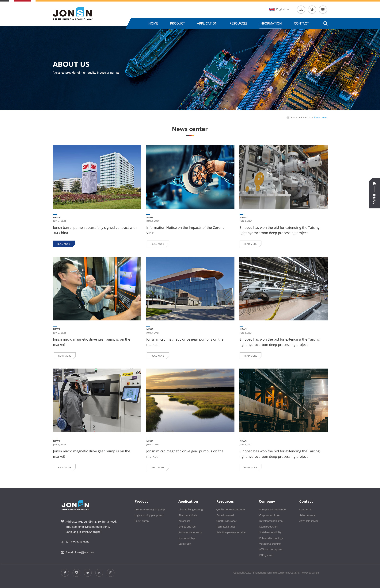380x588 pixels.
Task: Click footer link Patented technology
Action: click(x=271, y=538)
